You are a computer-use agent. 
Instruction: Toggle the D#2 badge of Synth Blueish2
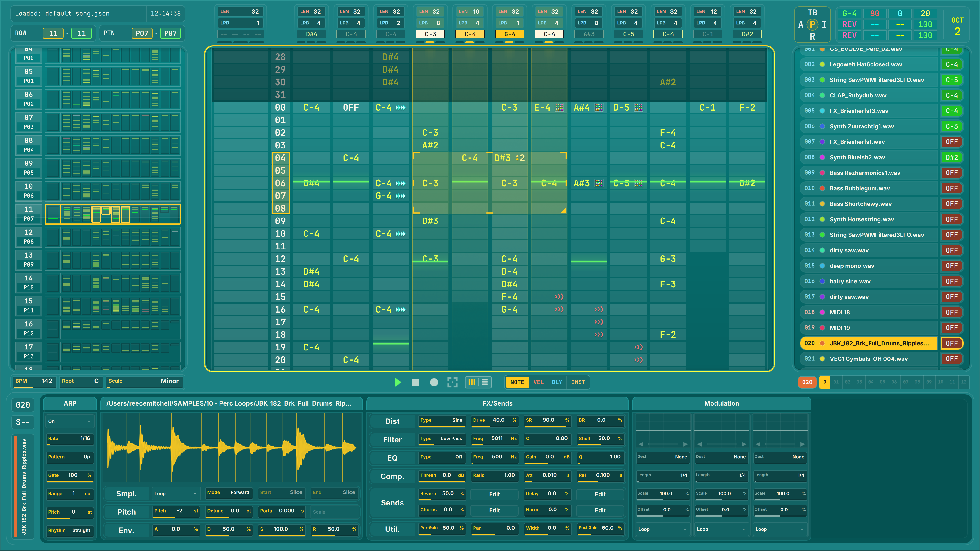pyautogui.click(x=951, y=157)
